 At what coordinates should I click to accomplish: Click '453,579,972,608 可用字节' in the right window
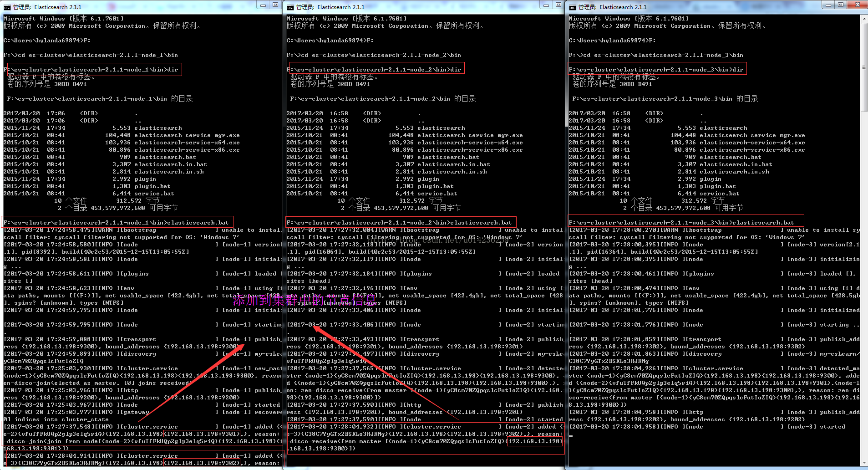click(700, 208)
